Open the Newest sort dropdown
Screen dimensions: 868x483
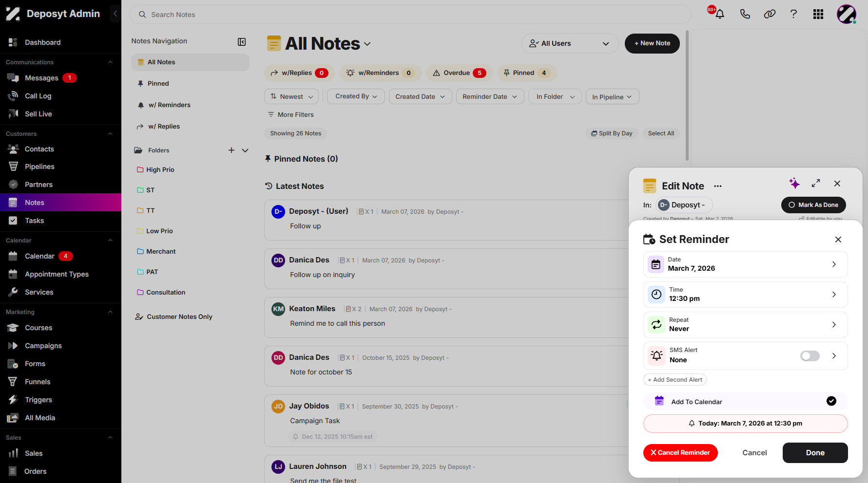(291, 96)
